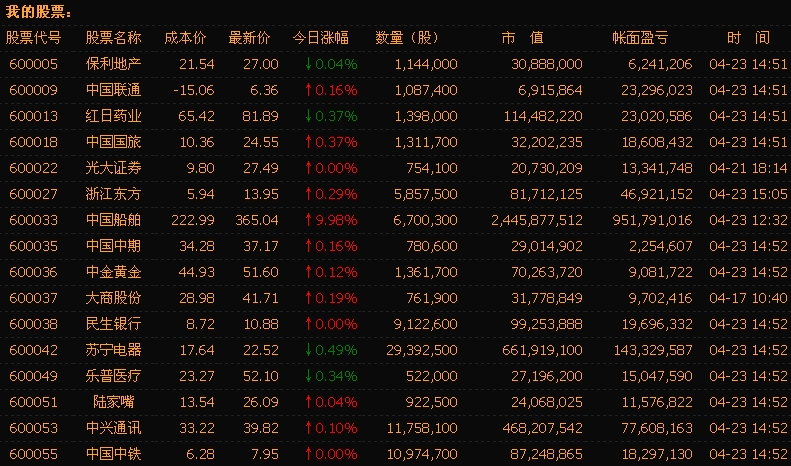Click the 我的股票 title
Image resolution: width=791 pixels, height=466 pixels.
click(39, 12)
